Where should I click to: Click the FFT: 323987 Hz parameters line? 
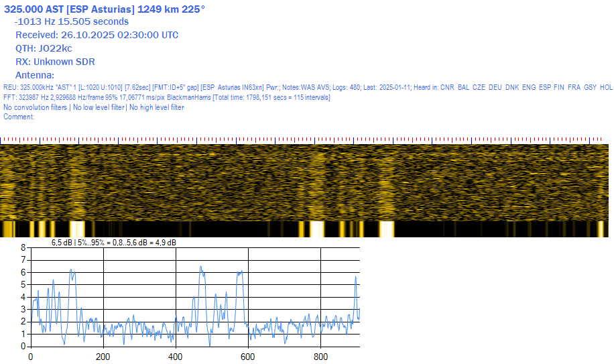tap(101, 98)
